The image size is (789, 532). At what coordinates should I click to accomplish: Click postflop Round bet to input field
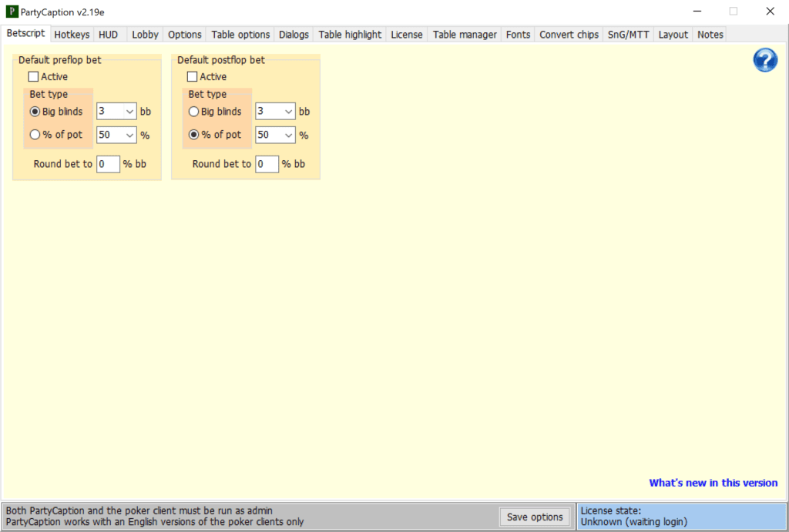(267, 164)
